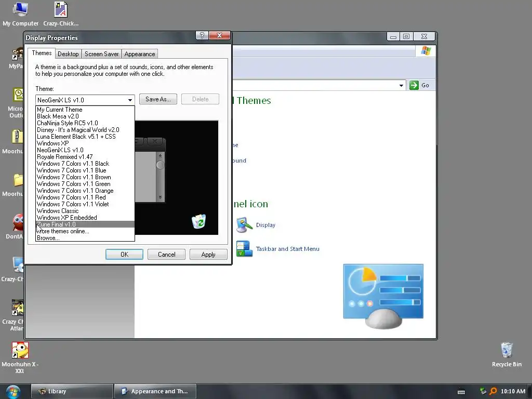Click the preview scrollbar down arrow
532x399 pixels.
(160, 197)
